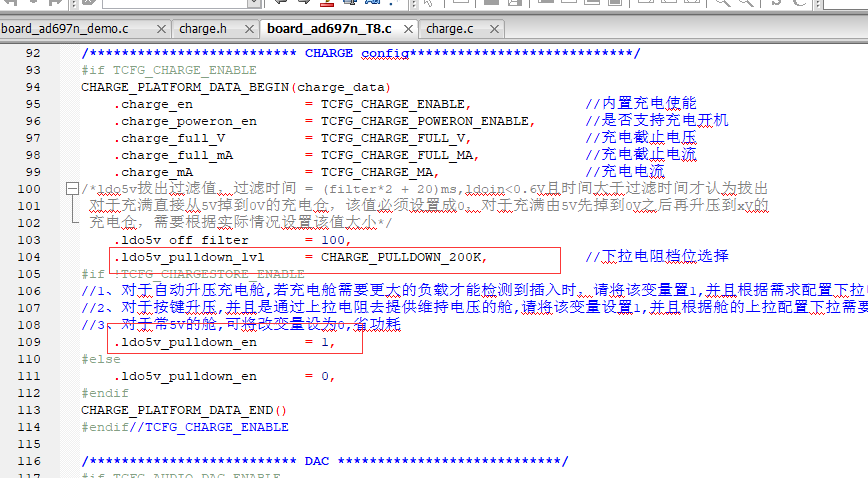Click the .charge_full_mA field
This screenshot has height=478, width=868.
click(x=173, y=155)
